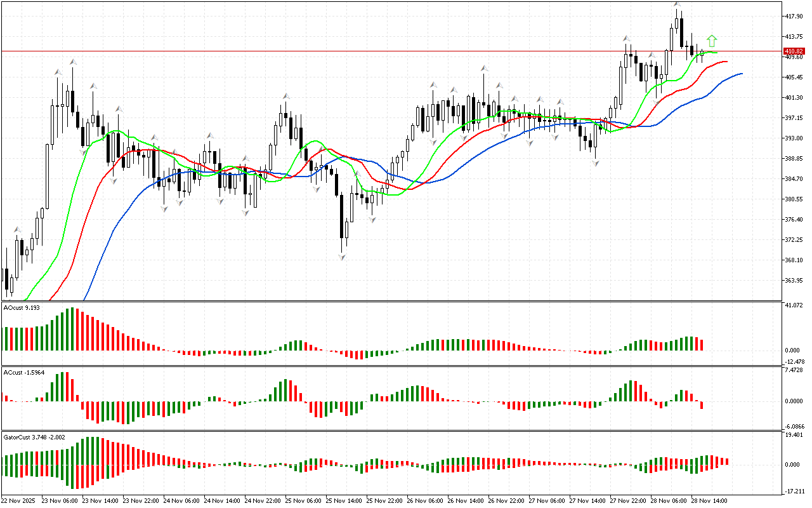Click the 19.401 value on Gator scale
The width and height of the screenshot is (812, 508).
794,435
